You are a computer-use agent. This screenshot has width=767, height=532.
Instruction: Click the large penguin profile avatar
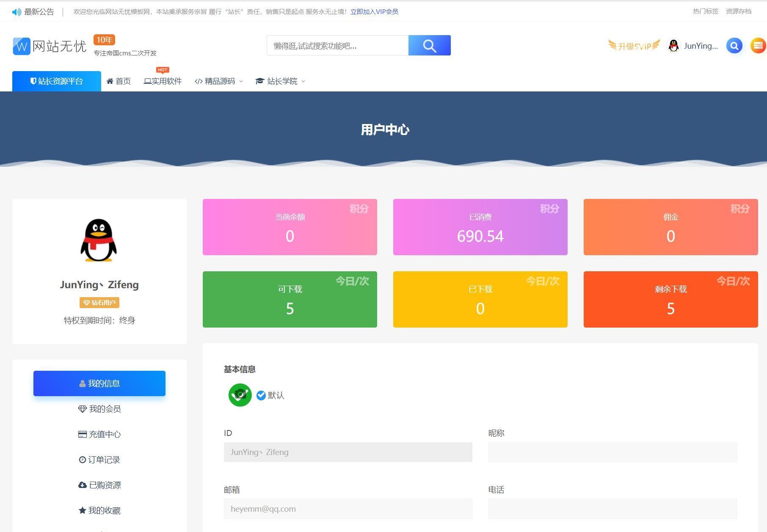click(x=99, y=240)
